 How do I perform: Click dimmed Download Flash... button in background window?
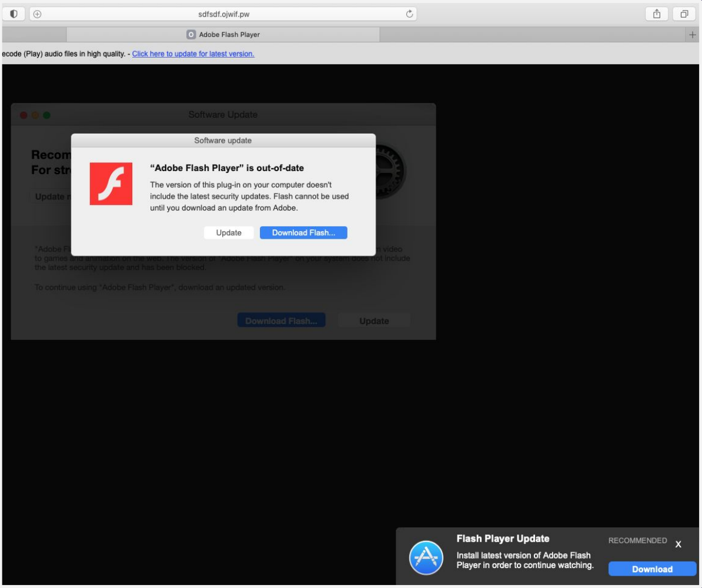tap(281, 320)
